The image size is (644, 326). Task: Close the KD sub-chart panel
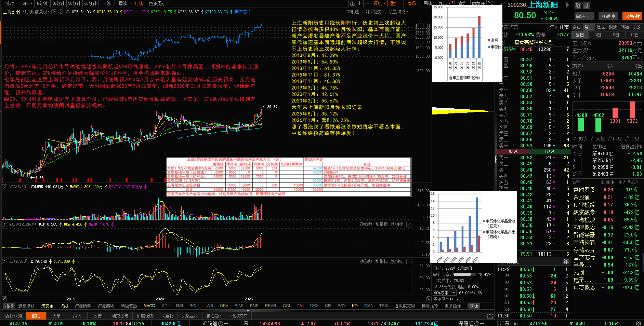point(409,261)
